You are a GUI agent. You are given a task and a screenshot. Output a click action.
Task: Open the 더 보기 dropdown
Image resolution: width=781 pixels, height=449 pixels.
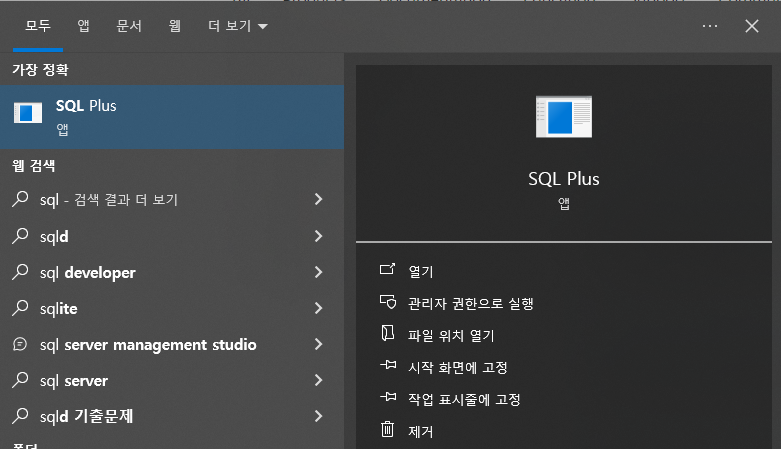[238, 26]
